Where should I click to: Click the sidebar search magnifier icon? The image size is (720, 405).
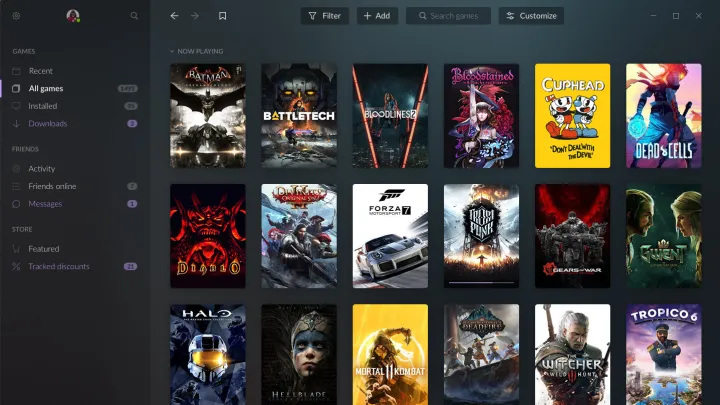(134, 16)
